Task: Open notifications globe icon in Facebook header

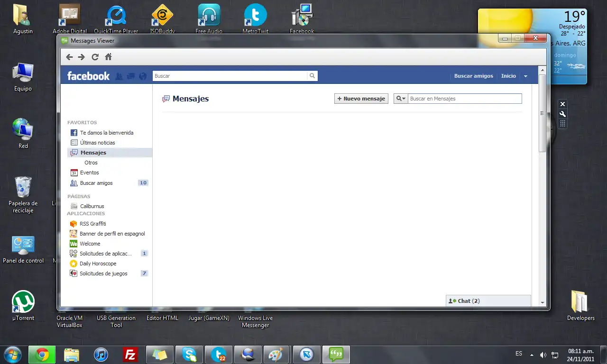Action: (x=143, y=76)
